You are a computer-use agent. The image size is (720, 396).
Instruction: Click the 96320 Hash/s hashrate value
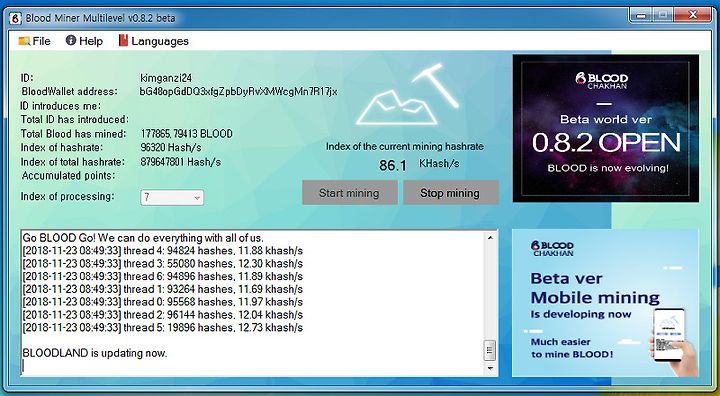(x=171, y=148)
